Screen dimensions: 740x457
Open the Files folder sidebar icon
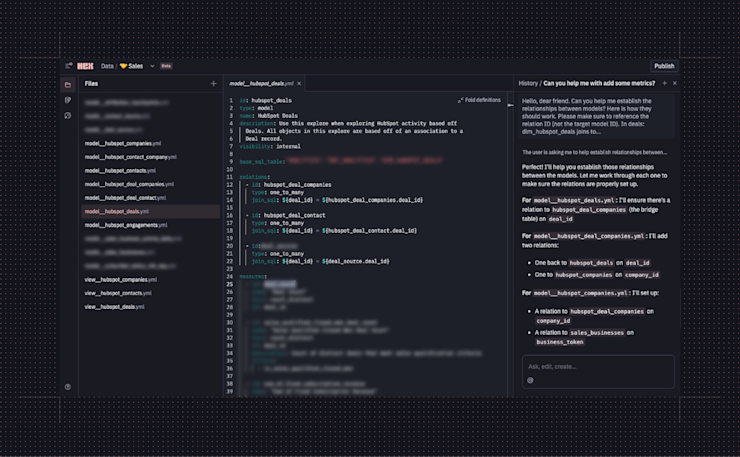68,85
